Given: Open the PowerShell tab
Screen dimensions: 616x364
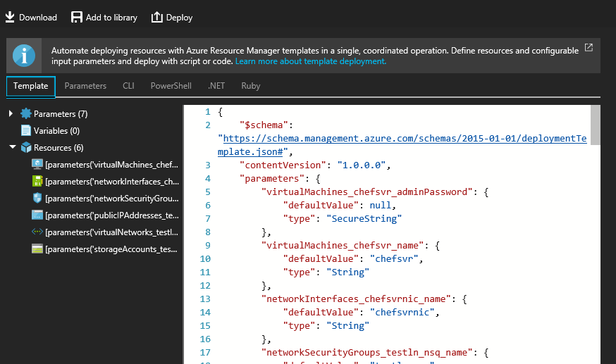Looking at the screenshot, I should point(171,86).
